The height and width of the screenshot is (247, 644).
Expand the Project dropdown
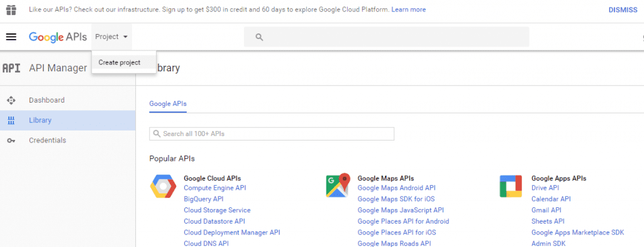(111, 37)
